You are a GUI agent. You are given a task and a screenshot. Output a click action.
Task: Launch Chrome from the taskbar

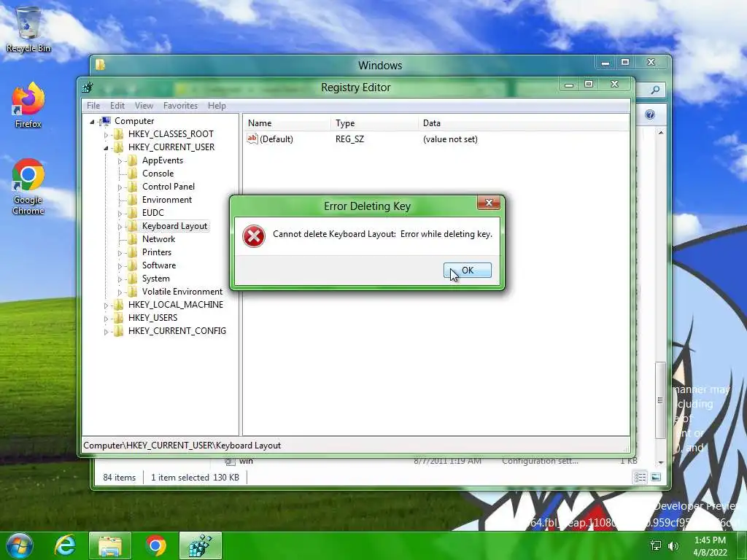coord(155,545)
